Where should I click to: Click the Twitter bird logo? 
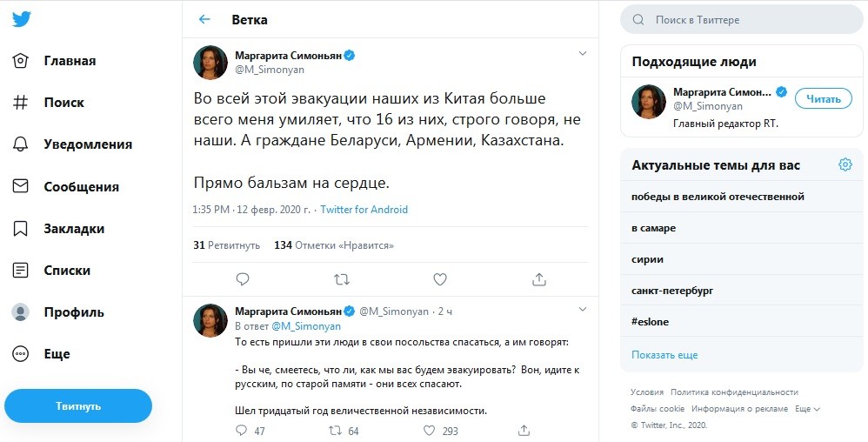(21, 20)
